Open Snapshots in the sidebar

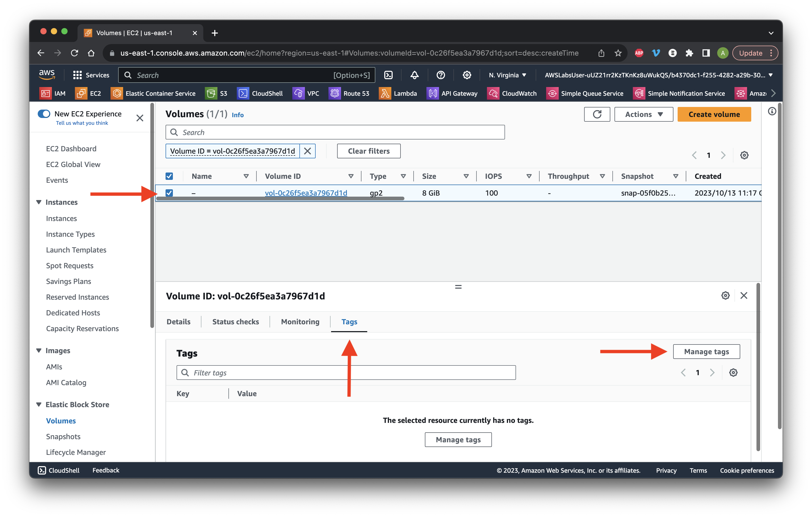pyautogui.click(x=63, y=436)
